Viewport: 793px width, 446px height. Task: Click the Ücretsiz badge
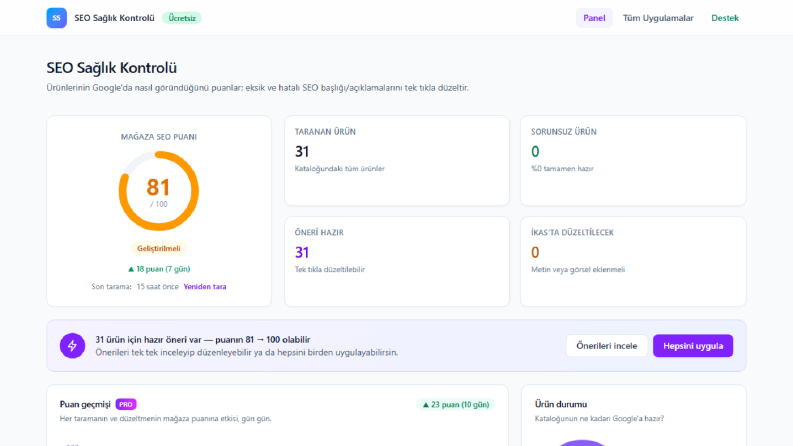pos(182,18)
